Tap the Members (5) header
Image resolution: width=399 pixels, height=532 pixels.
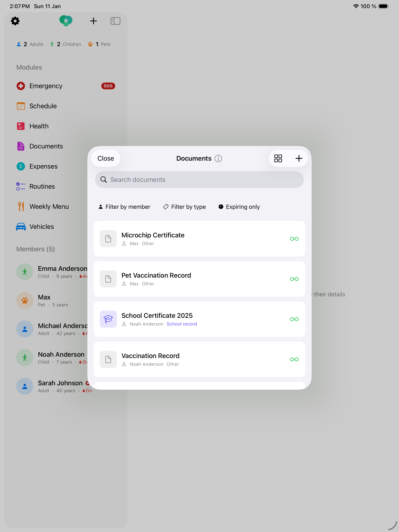pyautogui.click(x=36, y=249)
